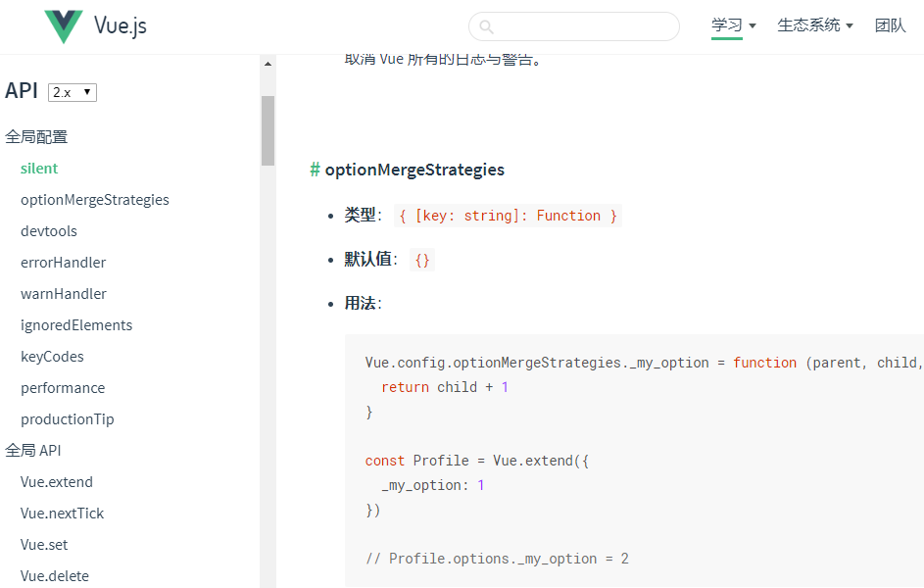
Task: Click the Vue.extend sidebar link
Action: pyautogui.click(x=57, y=482)
